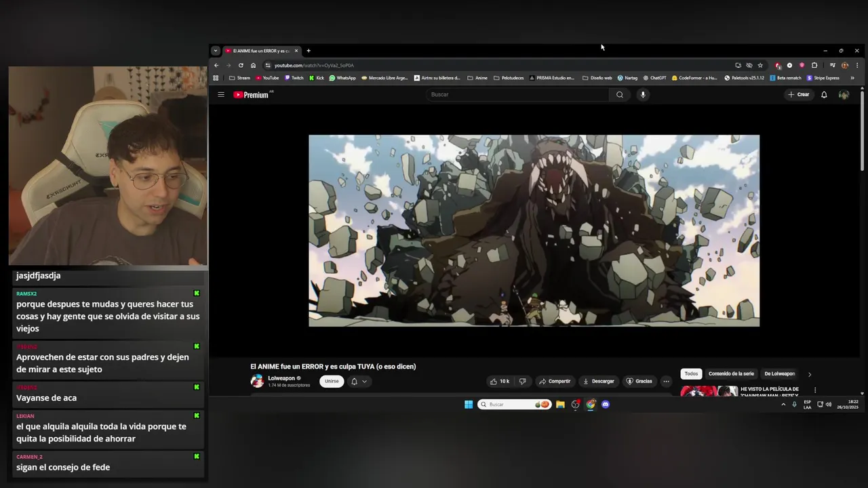Open the Chainsaw Man suggested video thumbnail
Screen dimensions: 868x488
click(709, 390)
